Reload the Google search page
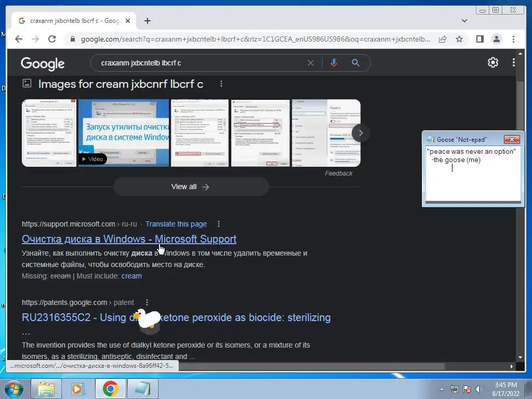Viewport: 532px width, 399px height. (x=52, y=39)
